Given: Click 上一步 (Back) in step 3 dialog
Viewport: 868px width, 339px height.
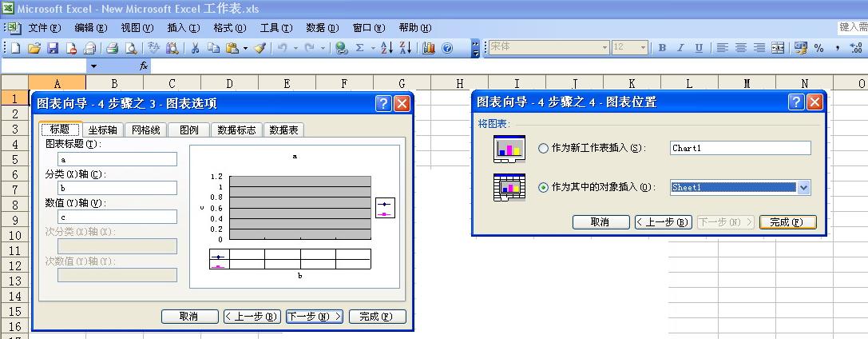Looking at the screenshot, I should click(252, 317).
